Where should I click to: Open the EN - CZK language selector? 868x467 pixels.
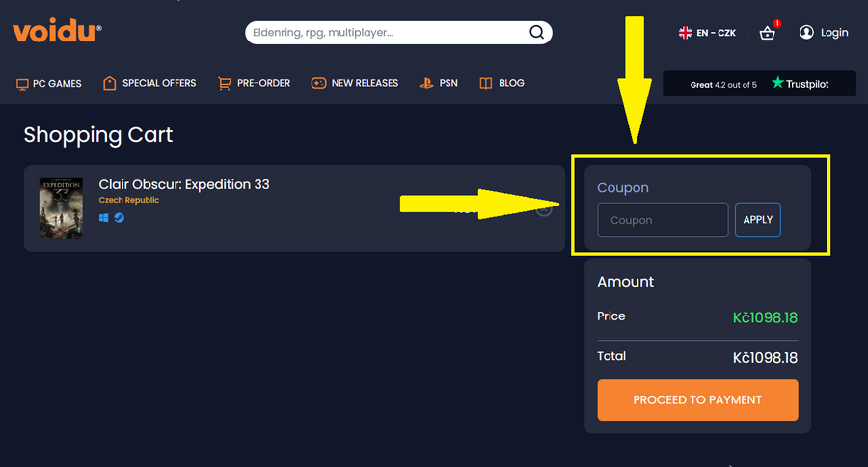pos(707,33)
